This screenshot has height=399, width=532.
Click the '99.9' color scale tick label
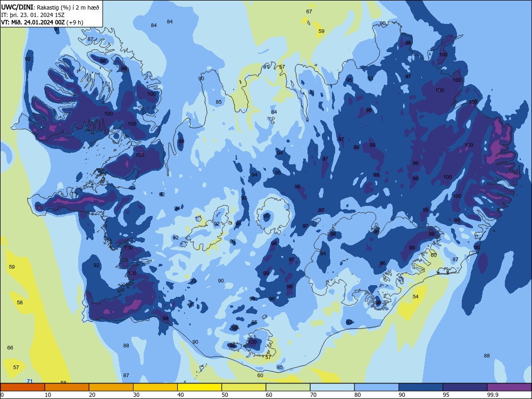(x=492, y=395)
